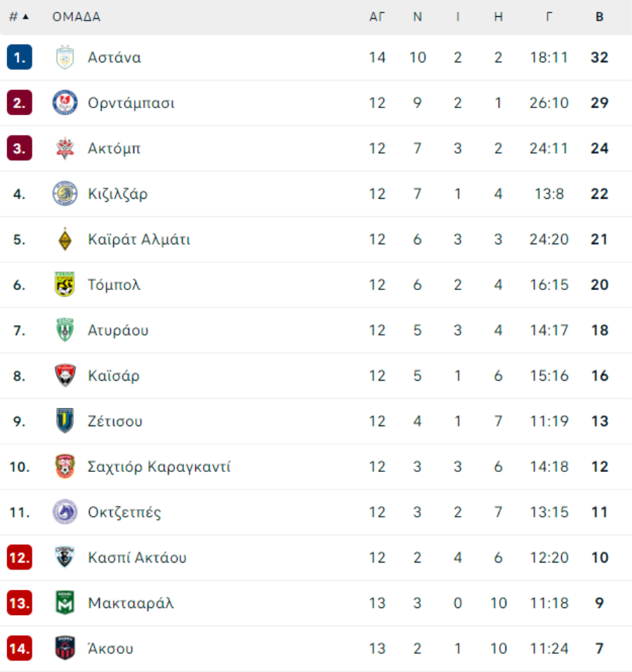The width and height of the screenshot is (632, 672).
Task: Click the Ακτόμπ club crest
Action: pyautogui.click(x=65, y=148)
